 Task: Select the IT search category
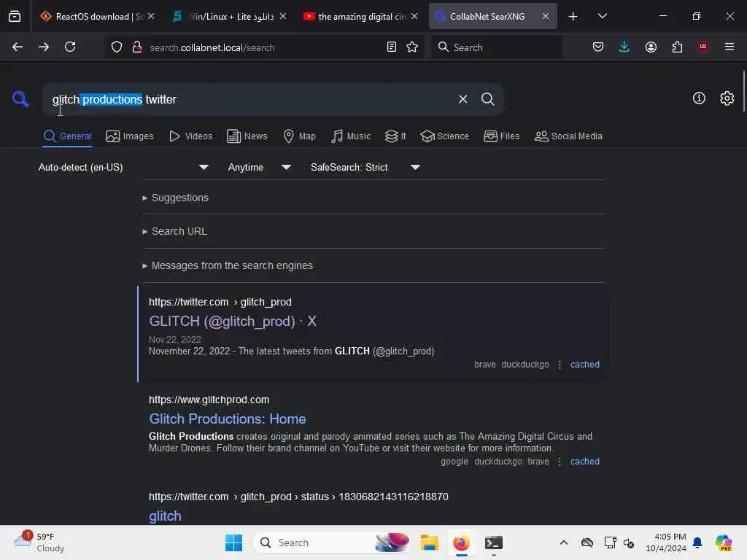(x=395, y=136)
